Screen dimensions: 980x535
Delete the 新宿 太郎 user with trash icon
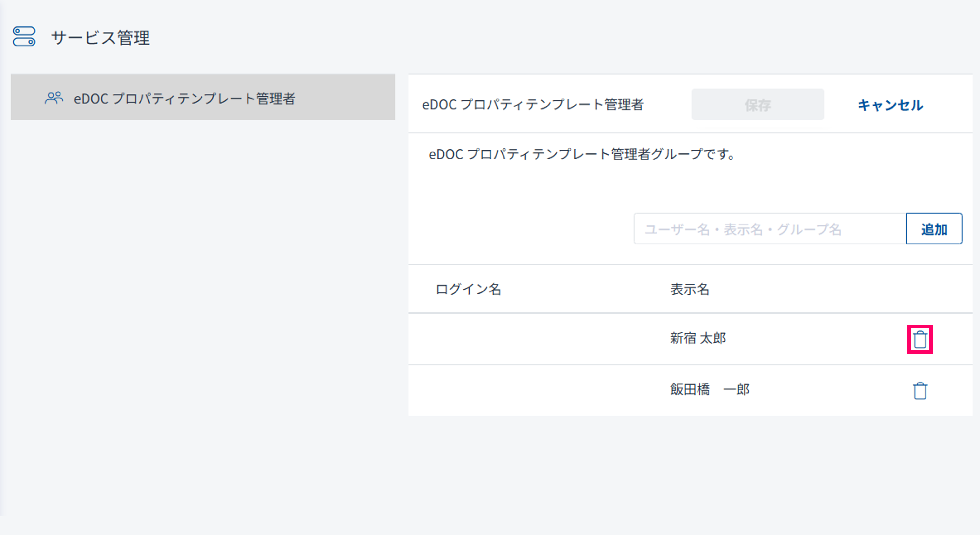tap(920, 339)
